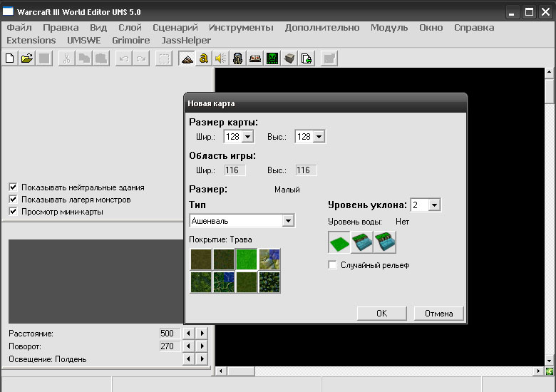Screen dimensions: 556x392
Task: Click the Redo arrow icon
Action: pos(140,58)
